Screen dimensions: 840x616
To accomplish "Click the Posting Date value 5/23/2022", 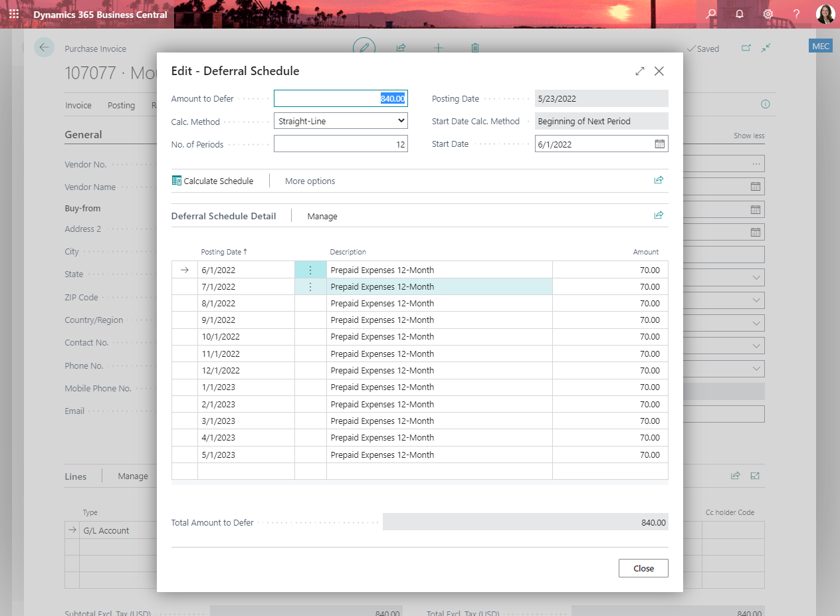I will [x=601, y=98].
